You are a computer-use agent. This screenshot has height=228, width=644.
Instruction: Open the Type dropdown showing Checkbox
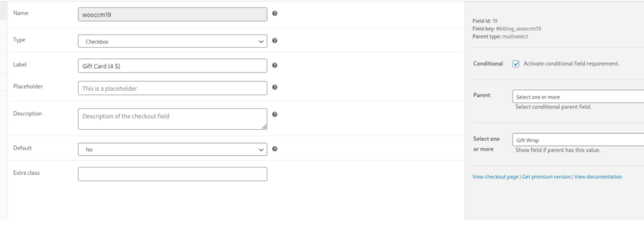[x=172, y=42]
